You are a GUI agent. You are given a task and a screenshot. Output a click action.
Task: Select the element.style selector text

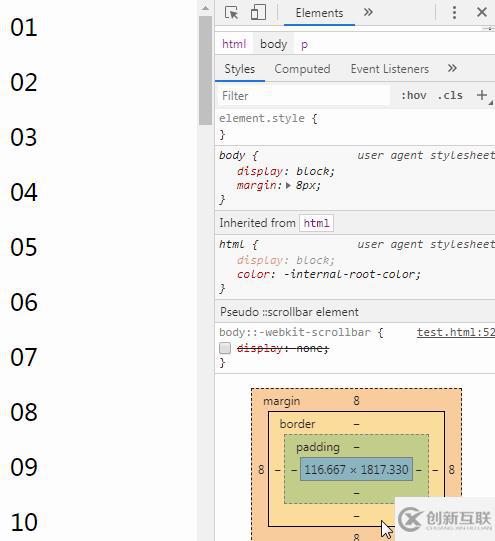coord(262,118)
